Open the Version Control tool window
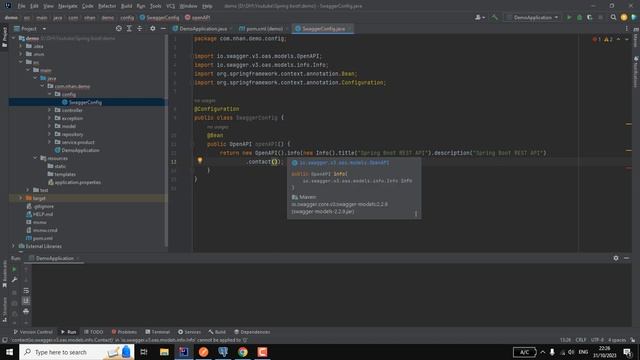Image resolution: width=640 pixels, height=360 pixels. coord(33,332)
